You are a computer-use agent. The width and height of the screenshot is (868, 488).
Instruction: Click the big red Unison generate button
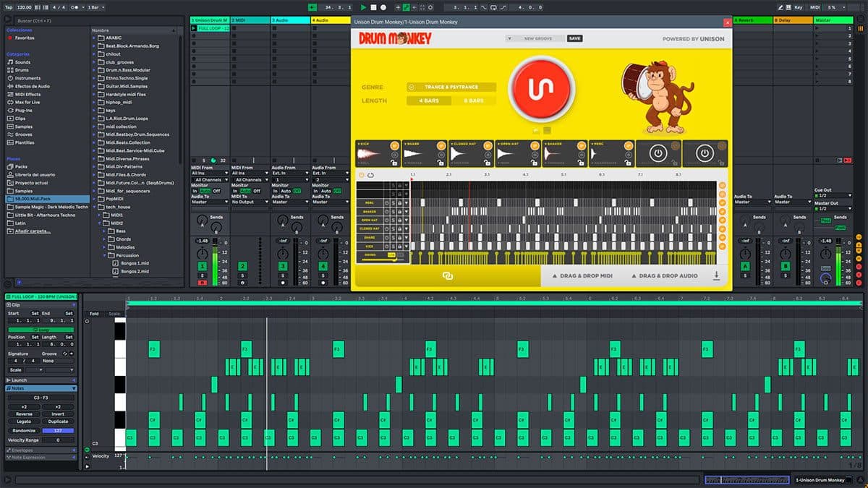click(542, 88)
